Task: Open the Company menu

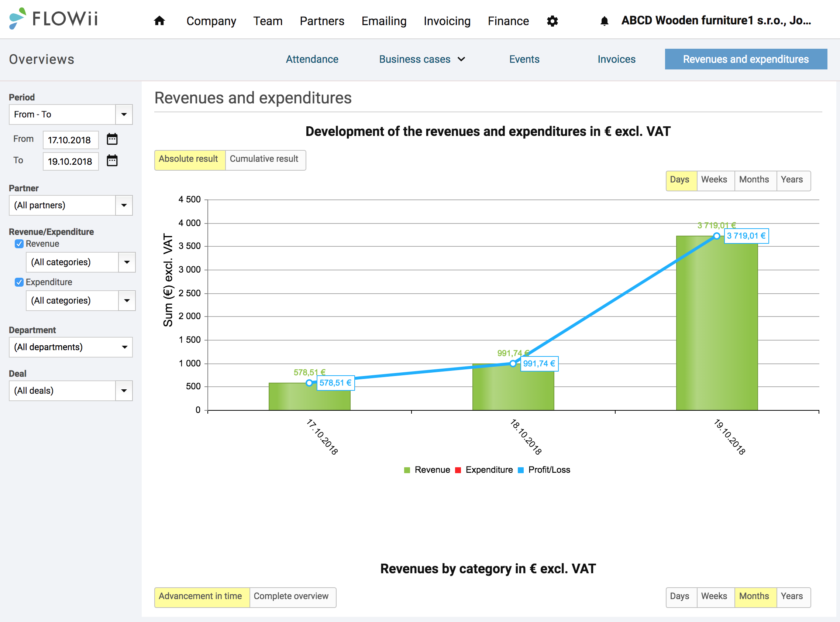Action: (211, 21)
